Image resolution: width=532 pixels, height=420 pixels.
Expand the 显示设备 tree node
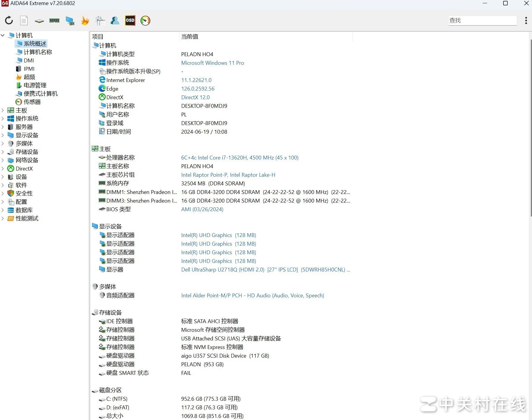[x=3, y=135]
